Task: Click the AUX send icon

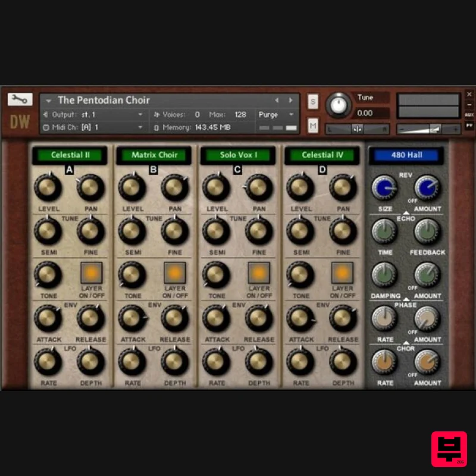Action: [x=469, y=114]
